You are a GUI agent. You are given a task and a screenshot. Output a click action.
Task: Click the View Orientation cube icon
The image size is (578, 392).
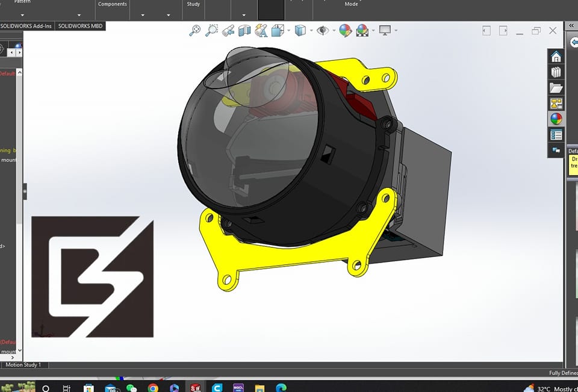pos(278,31)
